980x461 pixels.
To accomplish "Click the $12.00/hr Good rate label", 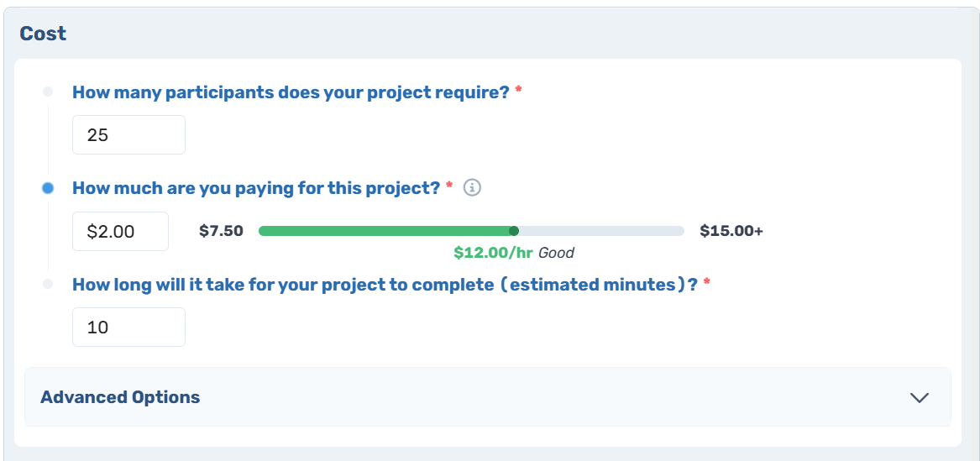I will 514,253.
